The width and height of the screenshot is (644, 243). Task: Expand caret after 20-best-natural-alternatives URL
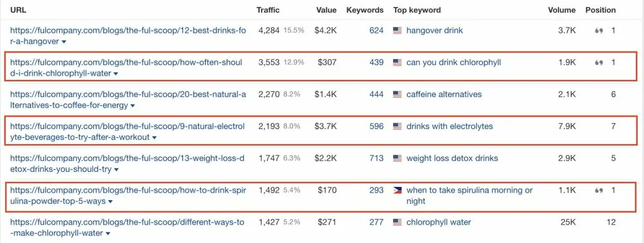tap(132, 106)
